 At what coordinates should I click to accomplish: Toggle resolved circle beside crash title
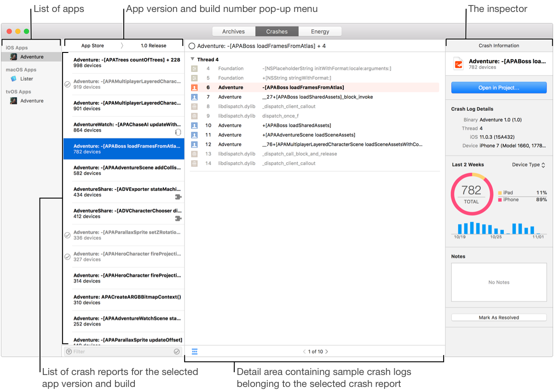[192, 46]
